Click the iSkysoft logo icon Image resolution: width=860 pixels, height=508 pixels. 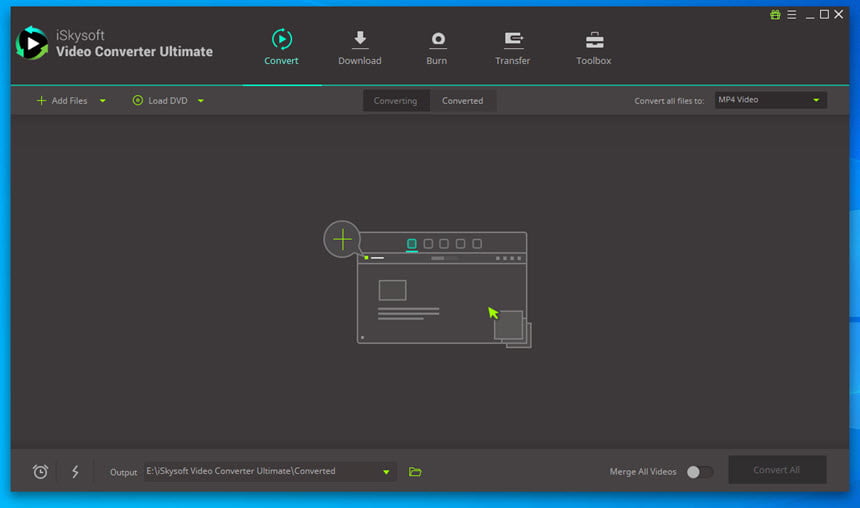(x=32, y=43)
